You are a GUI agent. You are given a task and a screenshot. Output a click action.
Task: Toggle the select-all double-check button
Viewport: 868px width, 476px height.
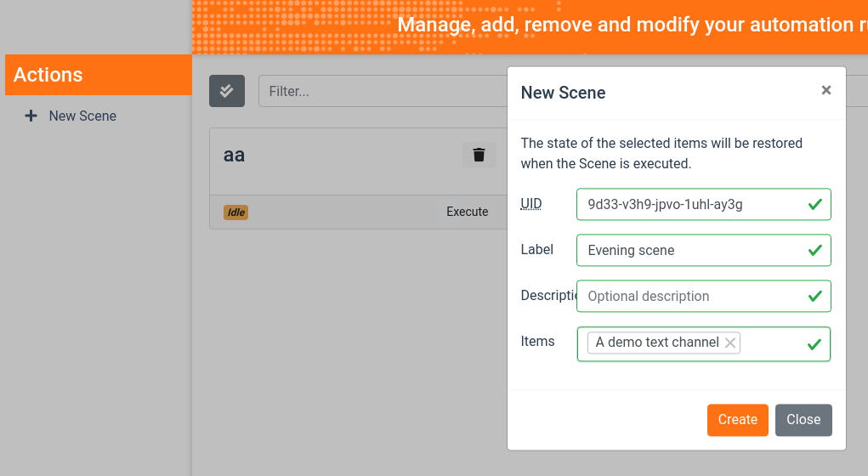227,91
